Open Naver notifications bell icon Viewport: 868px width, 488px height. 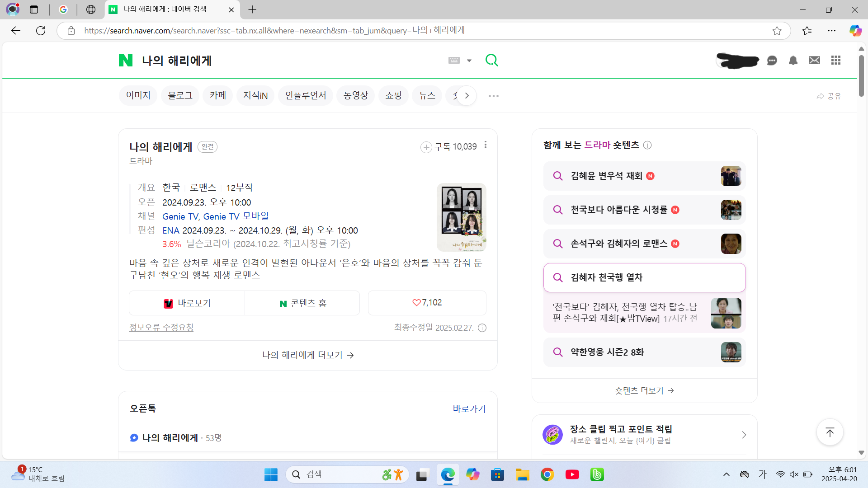click(793, 61)
